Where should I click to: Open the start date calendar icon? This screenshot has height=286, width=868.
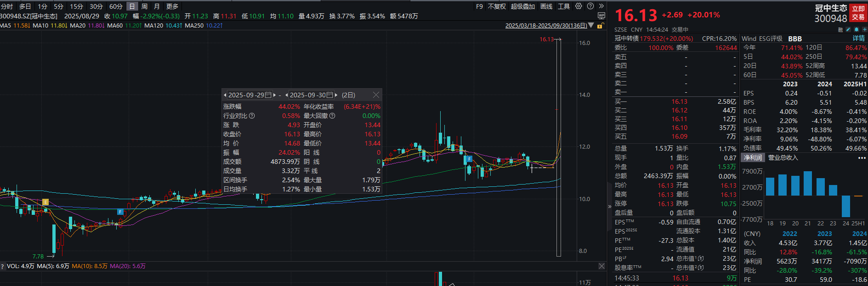pyautogui.click(x=268, y=95)
